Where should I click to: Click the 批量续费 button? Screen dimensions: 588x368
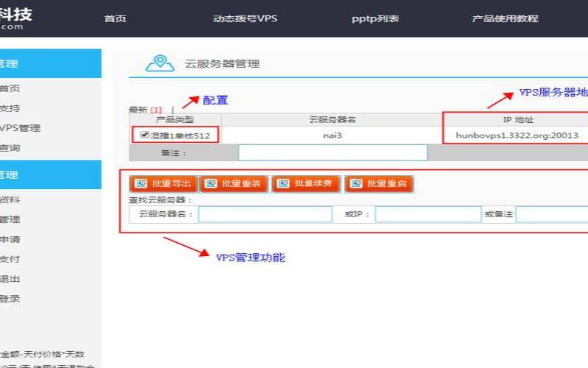[x=306, y=183]
